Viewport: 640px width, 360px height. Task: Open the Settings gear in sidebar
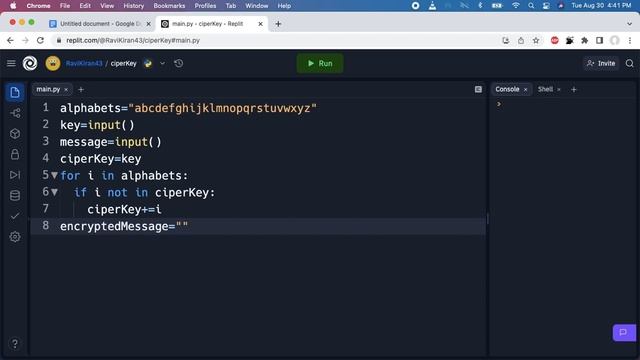(x=15, y=237)
